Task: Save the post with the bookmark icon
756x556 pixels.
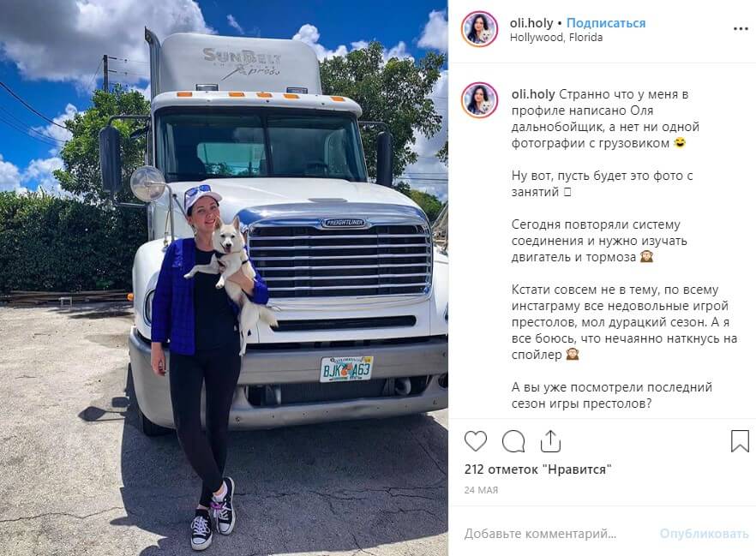Action: pos(740,441)
